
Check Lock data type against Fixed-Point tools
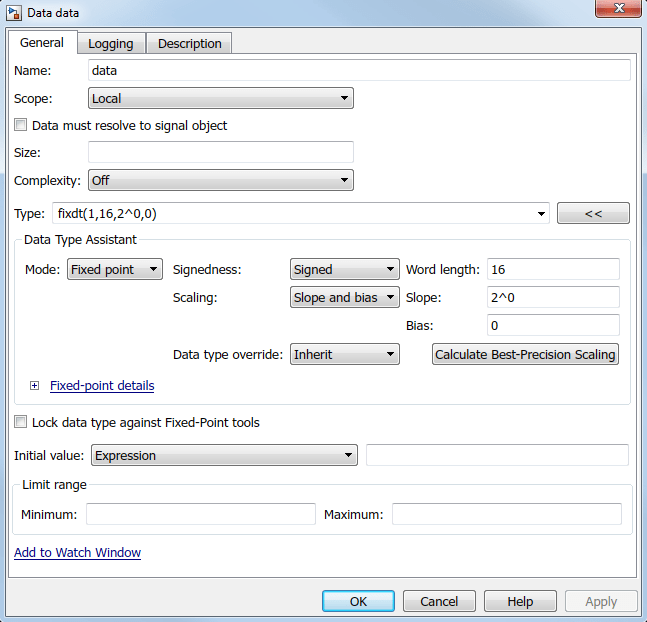coord(21,422)
